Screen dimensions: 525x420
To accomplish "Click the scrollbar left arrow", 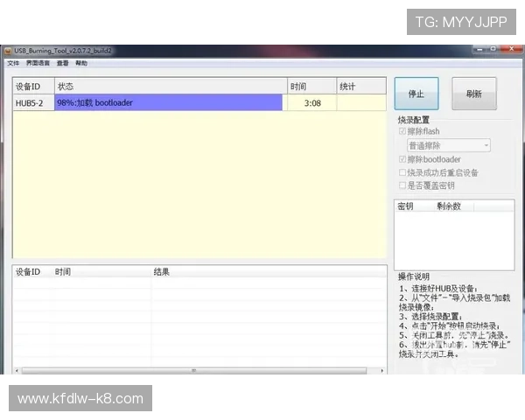I will 17,370.
